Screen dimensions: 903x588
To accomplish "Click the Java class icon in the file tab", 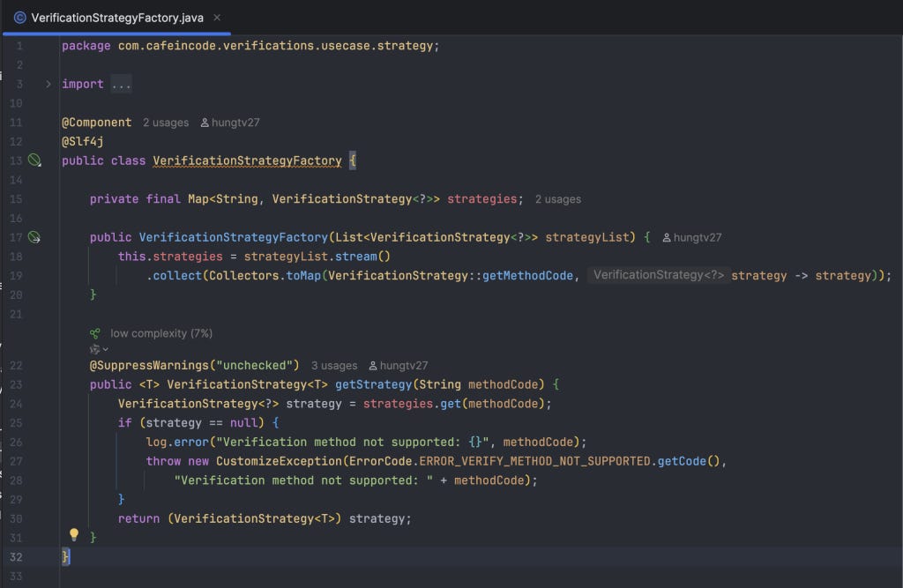I will point(19,18).
